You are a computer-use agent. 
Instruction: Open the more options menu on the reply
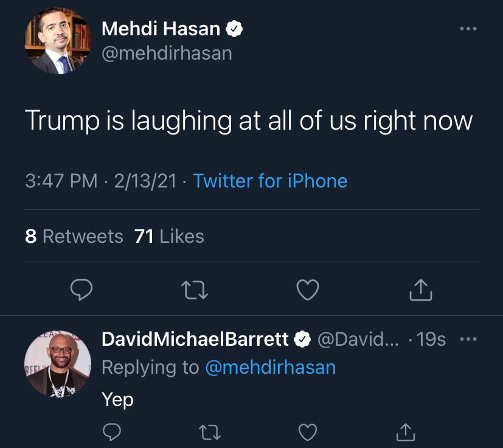(469, 339)
